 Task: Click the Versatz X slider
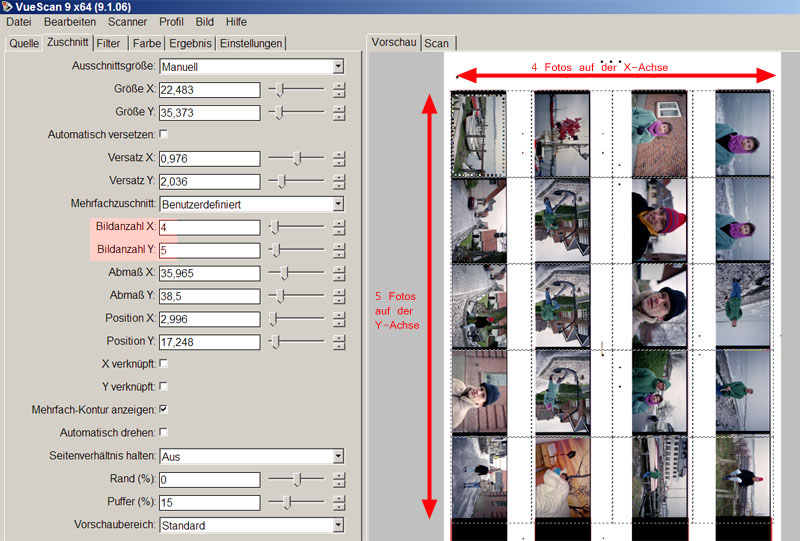[x=296, y=158]
